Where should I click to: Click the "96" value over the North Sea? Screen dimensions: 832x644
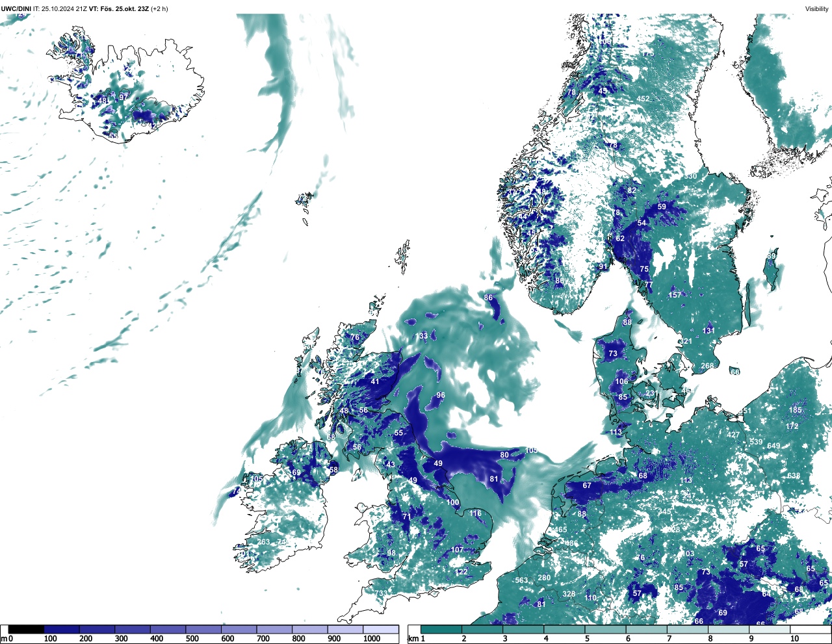tap(441, 395)
